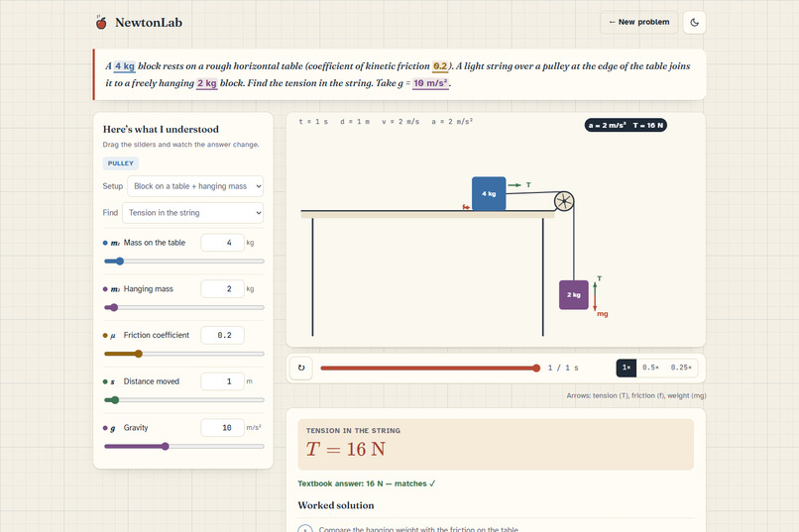Click the v = 2 m/s readout
The height and width of the screenshot is (532, 799).
400,122
